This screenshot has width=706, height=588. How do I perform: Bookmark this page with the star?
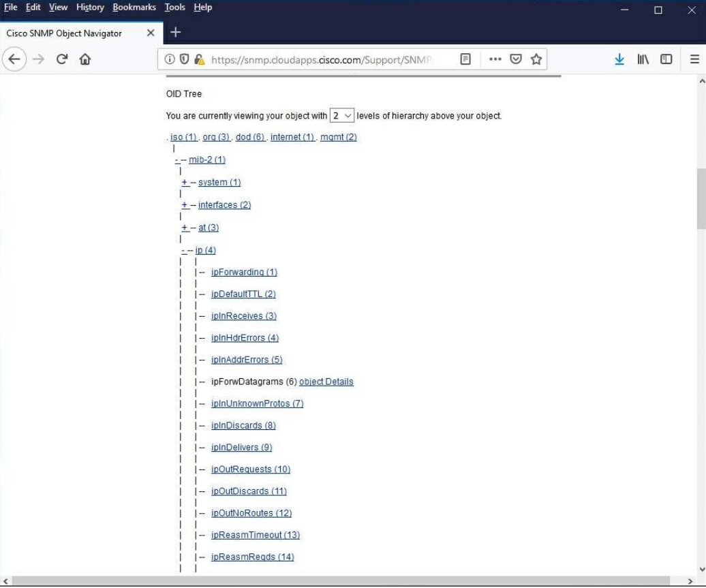(x=536, y=59)
